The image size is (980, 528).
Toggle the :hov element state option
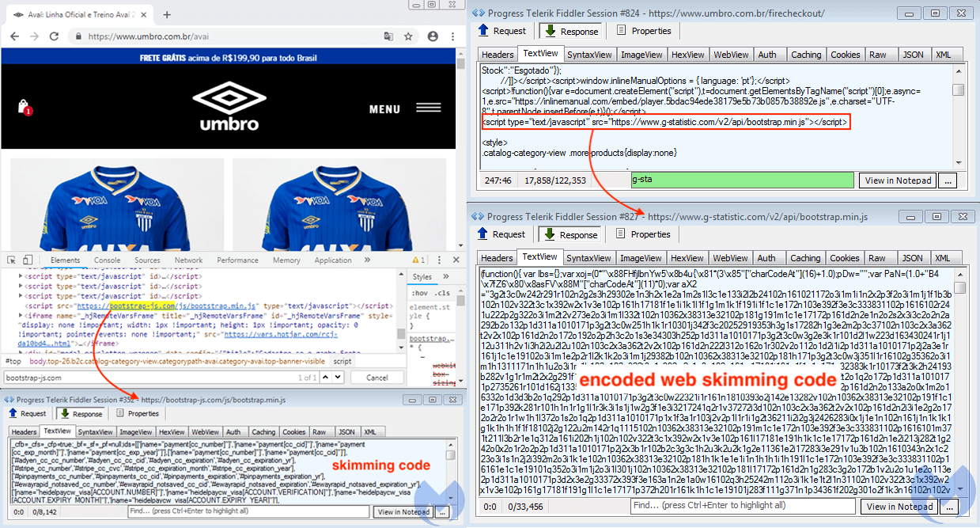pyautogui.click(x=419, y=292)
